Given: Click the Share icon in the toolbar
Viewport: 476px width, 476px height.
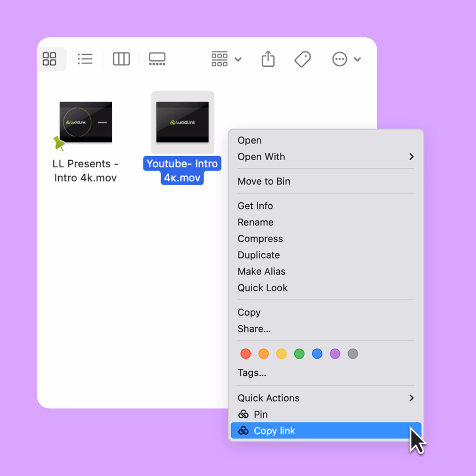Looking at the screenshot, I should tap(268, 59).
